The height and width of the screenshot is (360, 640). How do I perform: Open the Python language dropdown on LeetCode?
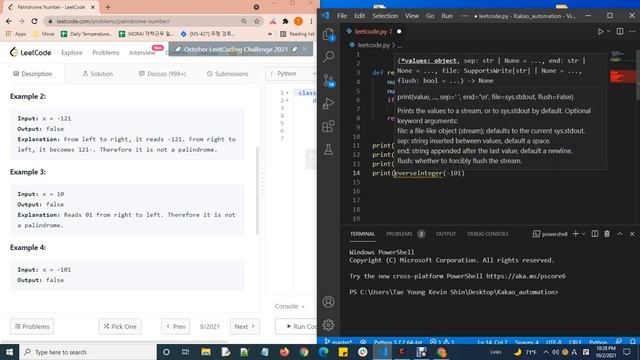[292, 73]
